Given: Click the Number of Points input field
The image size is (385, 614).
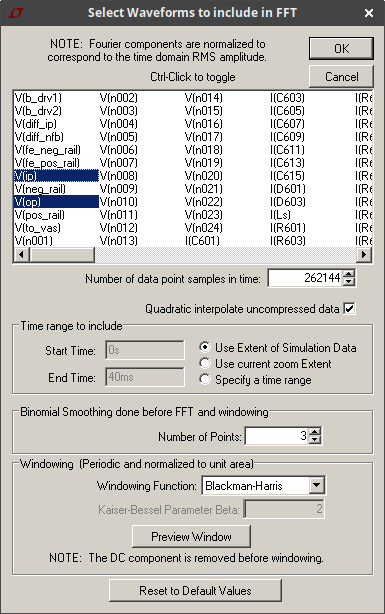Looking at the screenshot, I should (277, 436).
